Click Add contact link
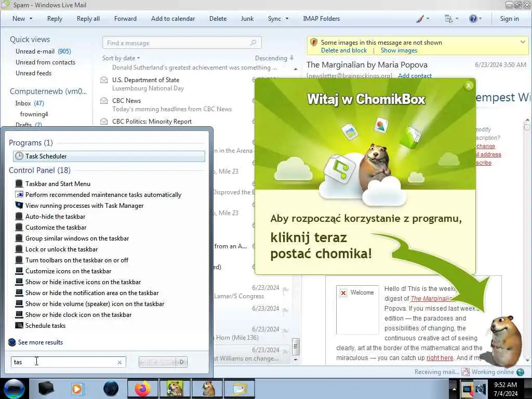Image resolution: width=532 pixels, height=399 pixels. tap(415, 76)
